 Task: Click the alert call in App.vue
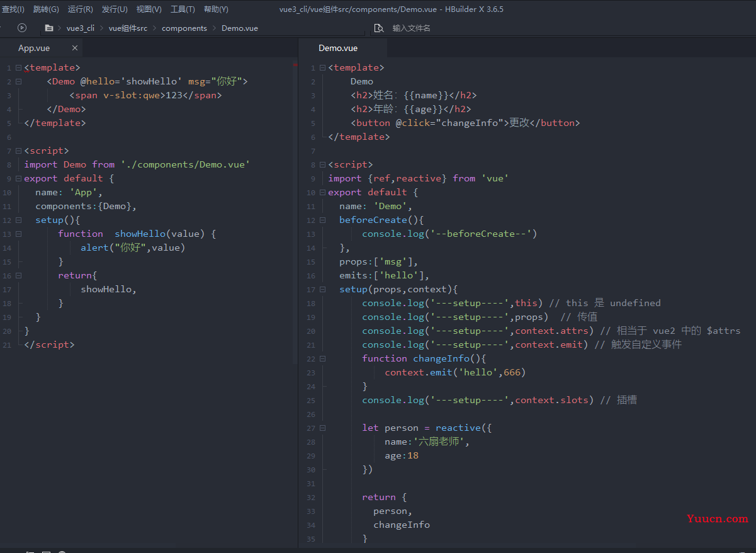(x=133, y=248)
